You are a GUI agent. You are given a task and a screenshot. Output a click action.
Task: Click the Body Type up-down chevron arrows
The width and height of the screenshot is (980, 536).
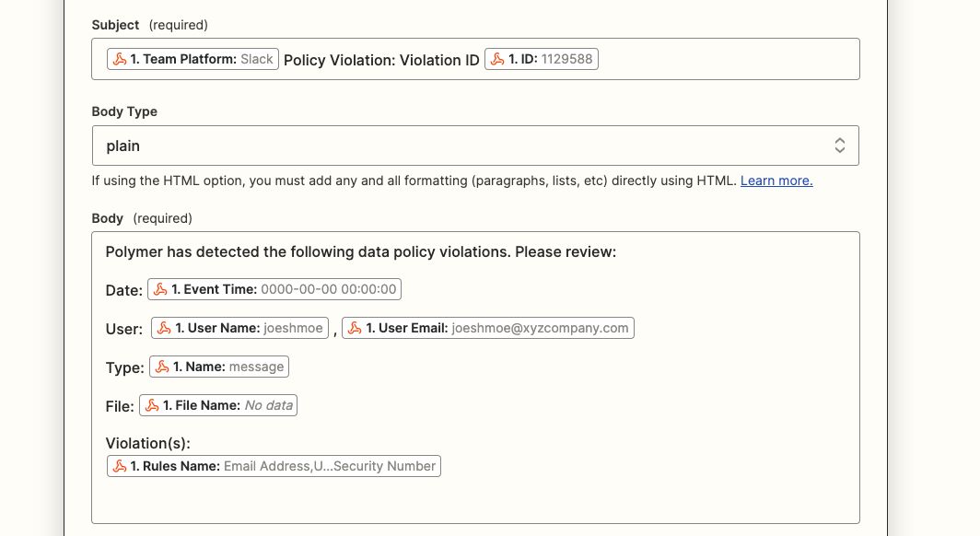pos(840,146)
